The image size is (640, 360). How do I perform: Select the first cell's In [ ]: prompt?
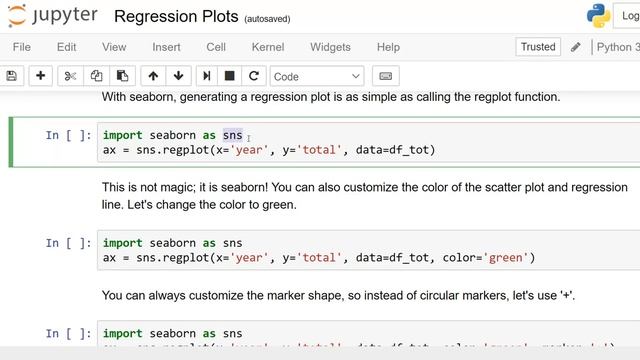pos(68,135)
